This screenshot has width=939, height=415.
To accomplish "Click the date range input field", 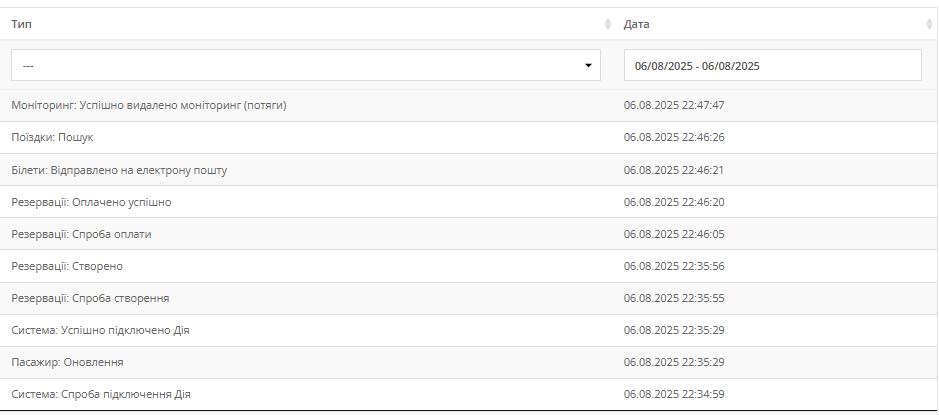I will (772, 66).
